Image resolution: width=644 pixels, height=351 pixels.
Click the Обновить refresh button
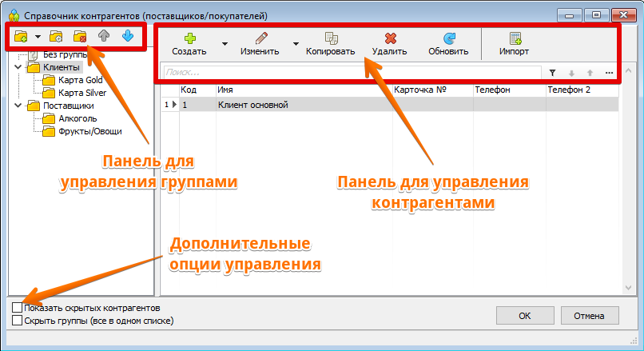coord(448,44)
